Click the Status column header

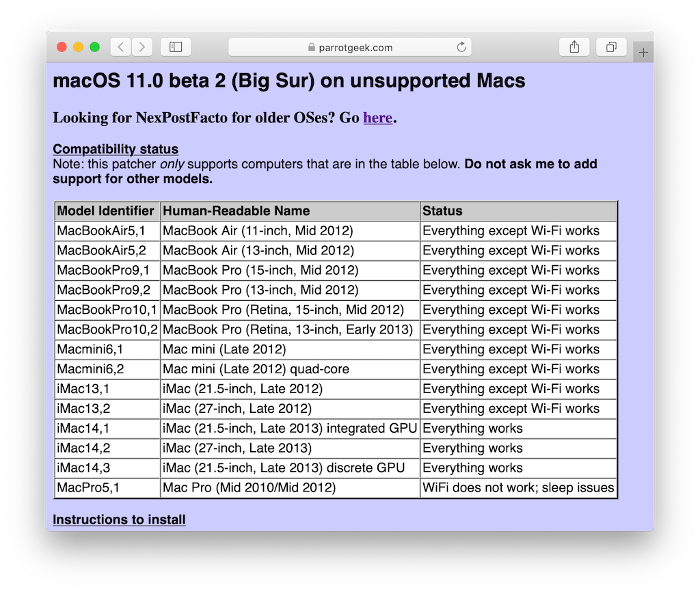click(518, 211)
